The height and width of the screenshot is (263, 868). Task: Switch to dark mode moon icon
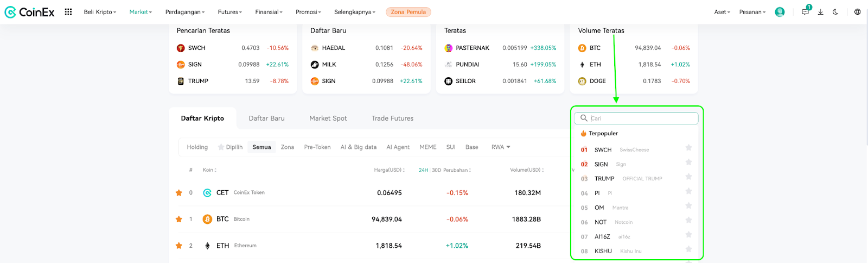click(836, 12)
